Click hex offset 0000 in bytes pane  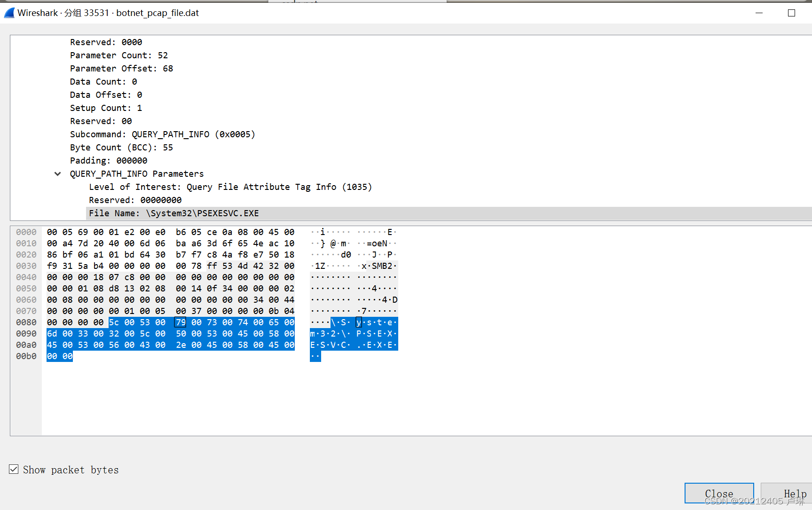[x=26, y=232]
